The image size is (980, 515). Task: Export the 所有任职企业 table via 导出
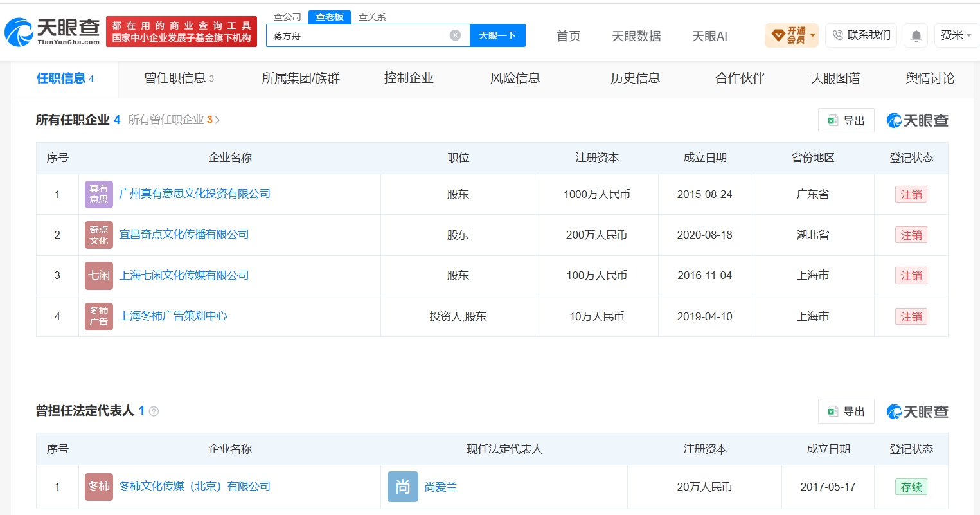(846, 120)
